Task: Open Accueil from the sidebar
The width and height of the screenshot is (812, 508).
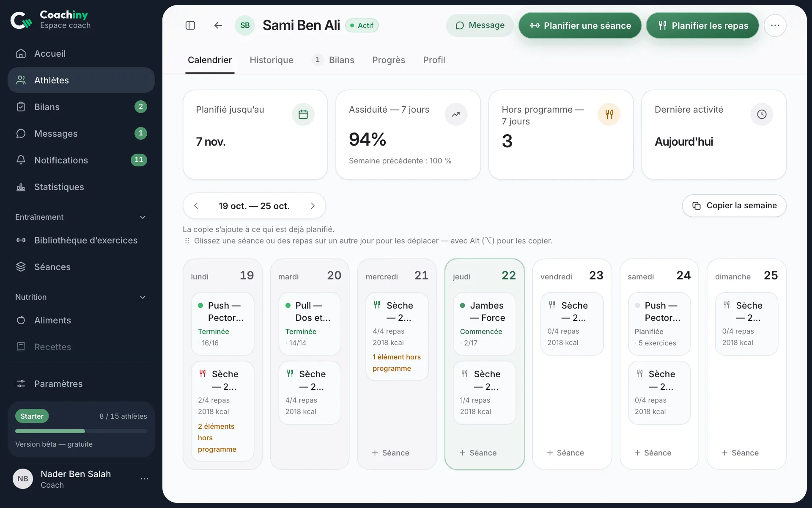Action: (81, 53)
